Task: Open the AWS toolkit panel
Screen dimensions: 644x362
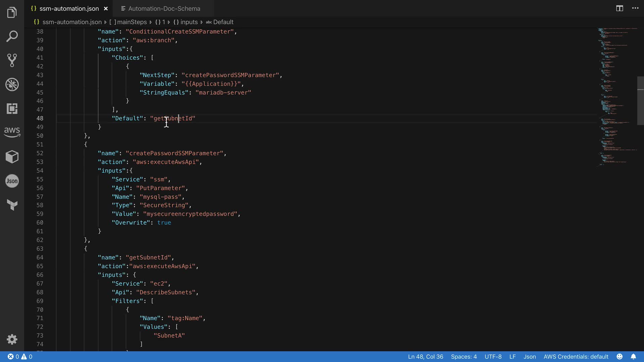Action: click(x=12, y=132)
